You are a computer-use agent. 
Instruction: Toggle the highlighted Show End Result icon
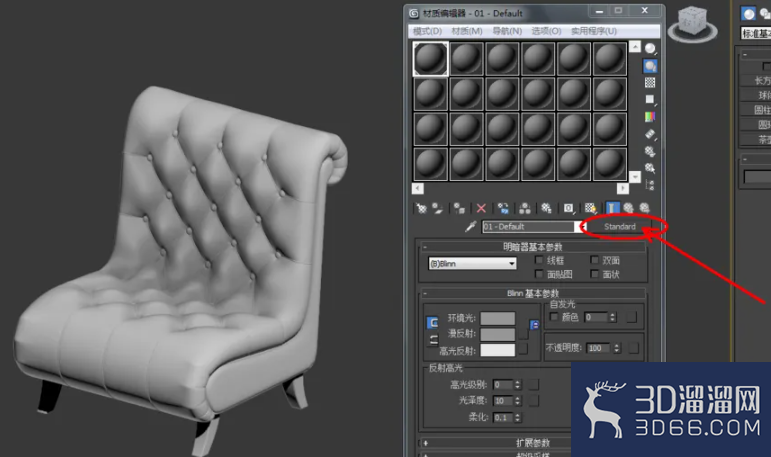pos(612,208)
